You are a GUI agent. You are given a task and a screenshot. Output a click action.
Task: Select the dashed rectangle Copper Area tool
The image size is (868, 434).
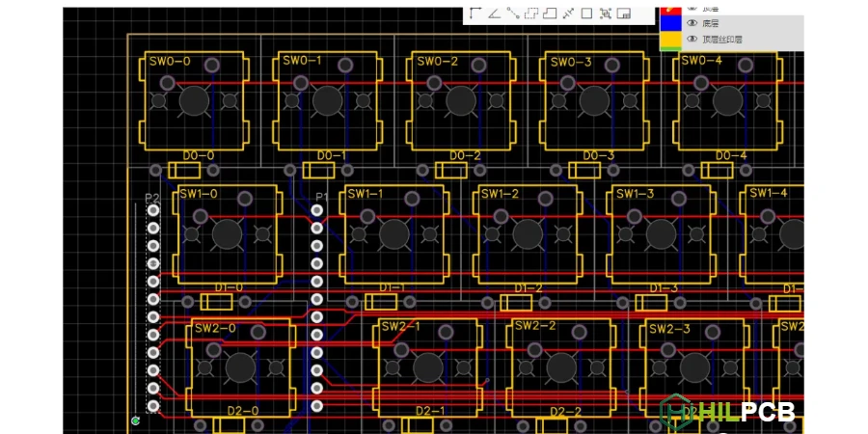531,13
